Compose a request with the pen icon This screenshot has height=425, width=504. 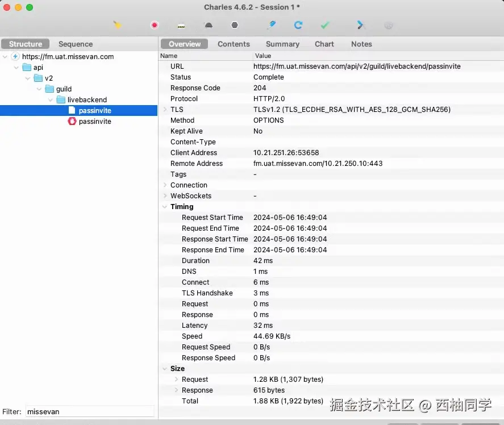coord(272,25)
